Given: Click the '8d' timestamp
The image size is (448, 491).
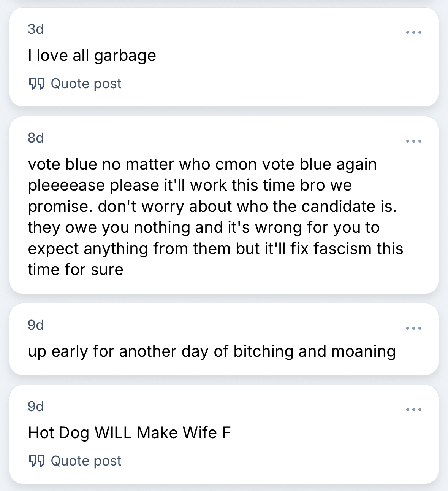Looking at the screenshot, I should 36,138.
